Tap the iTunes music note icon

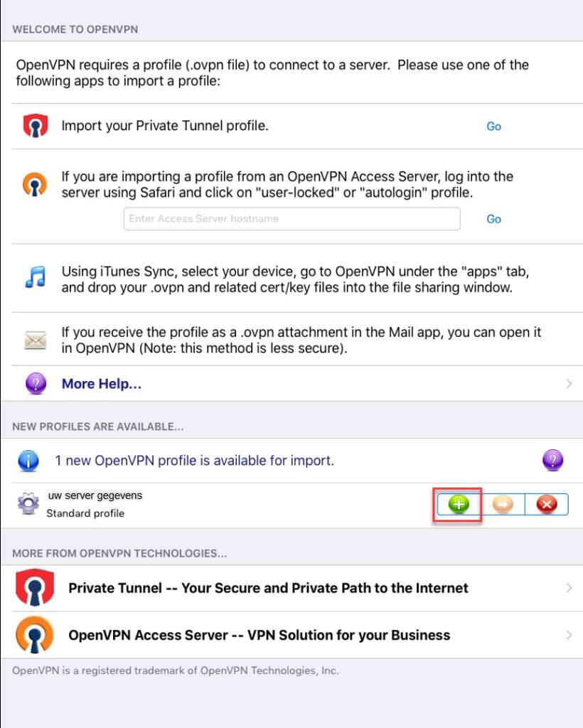[36, 277]
